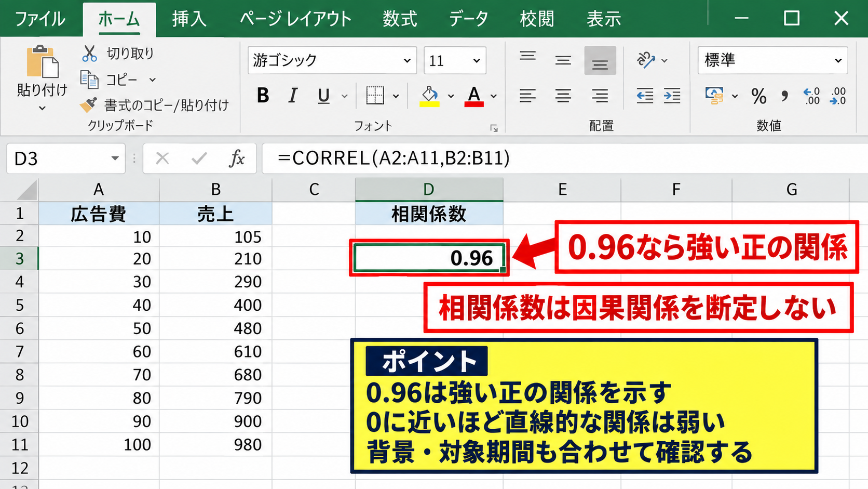
Task: Open the font name dropdown 游ゴシック
Action: tap(407, 60)
